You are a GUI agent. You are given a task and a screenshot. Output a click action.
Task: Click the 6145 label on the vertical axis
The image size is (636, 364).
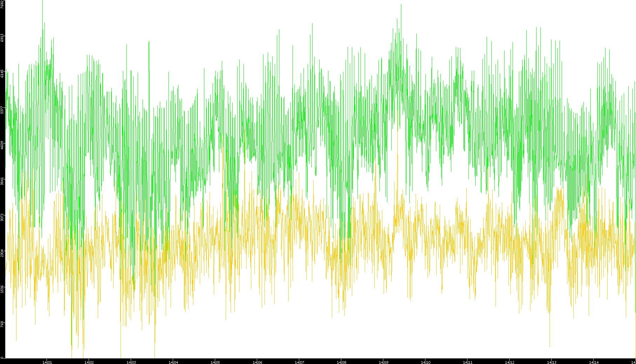pos(2,74)
